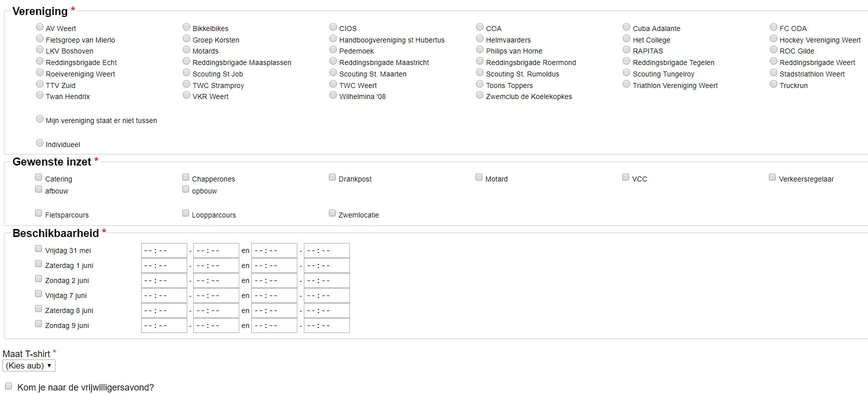868x394 pixels.
Task: Click first end time field for Vrijdag 7 juni
Action: (x=216, y=295)
